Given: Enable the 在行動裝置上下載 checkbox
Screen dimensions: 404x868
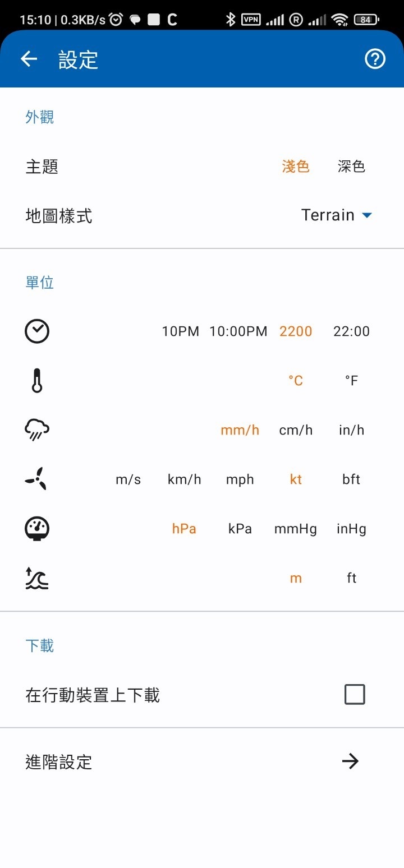Looking at the screenshot, I should (354, 695).
